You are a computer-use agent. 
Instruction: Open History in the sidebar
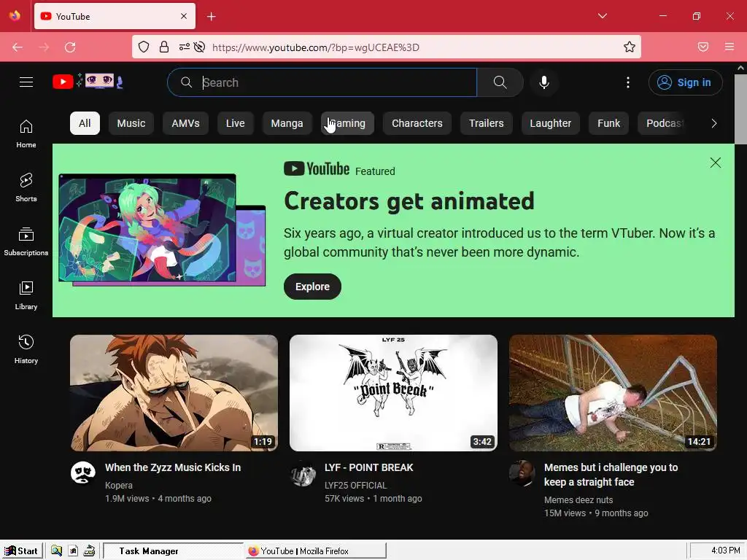tap(26, 349)
